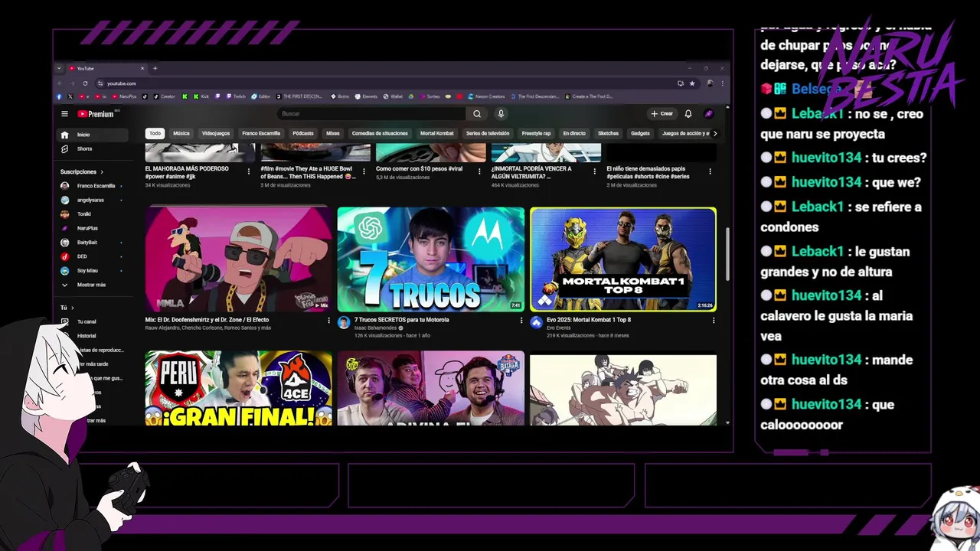The width and height of the screenshot is (980, 551).
Task: Play the Dr. Doofenshmirtz mix thumbnail
Action: (239, 259)
